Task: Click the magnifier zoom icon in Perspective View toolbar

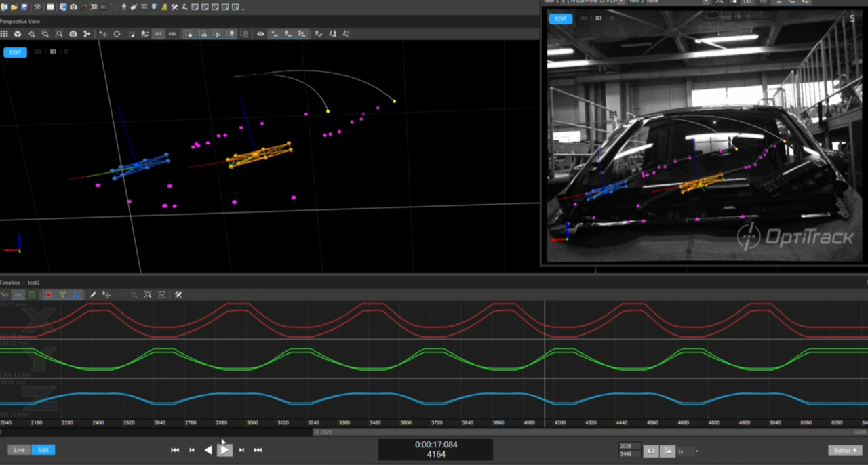Action: [32, 34]
